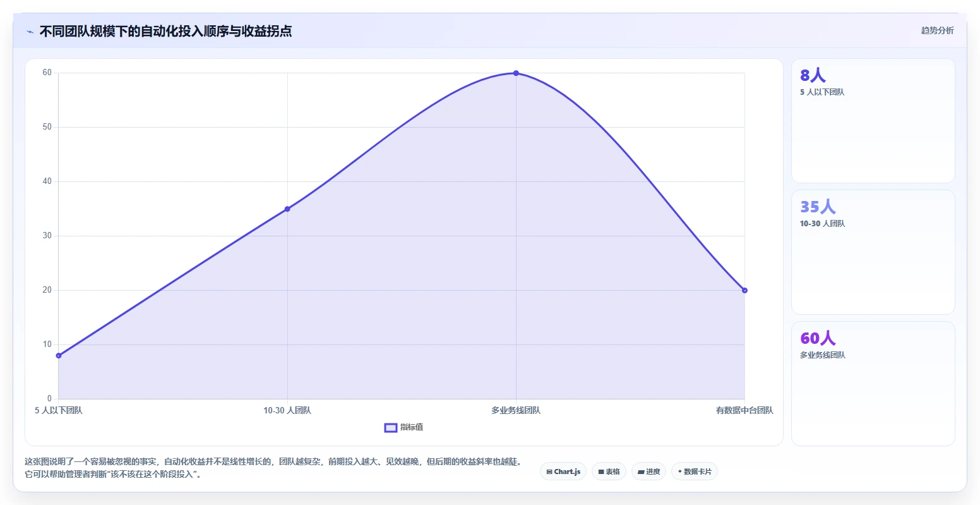Click the 5 人以下团队 caption in first card
This screenshot has width=980, height=505.
822,92
